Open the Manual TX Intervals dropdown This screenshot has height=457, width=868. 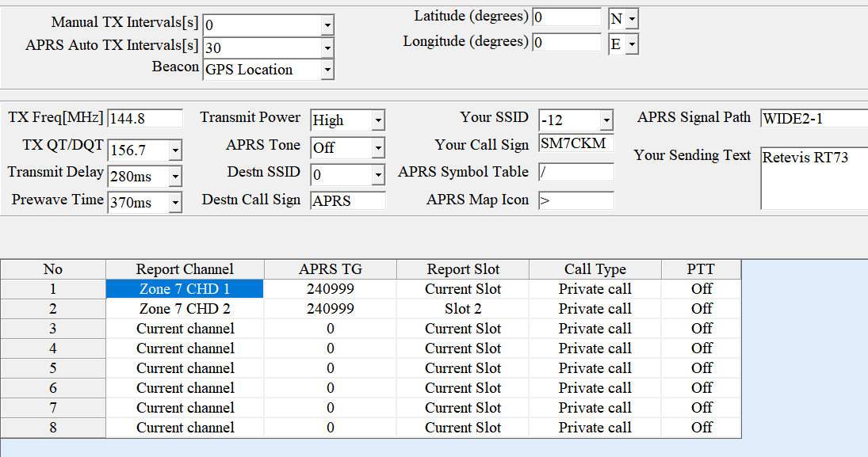tap(327, 25)
